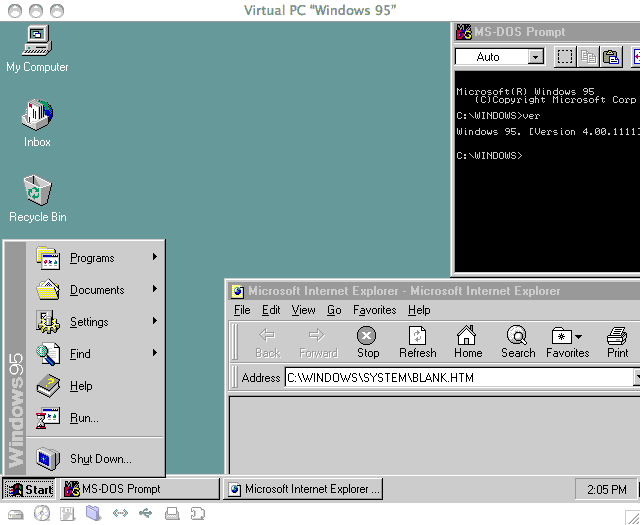The height and width of the screenshot is (525, 640).
Task: Open the Internet Explorer title bar system icon
Action: [x=238, y=291]
